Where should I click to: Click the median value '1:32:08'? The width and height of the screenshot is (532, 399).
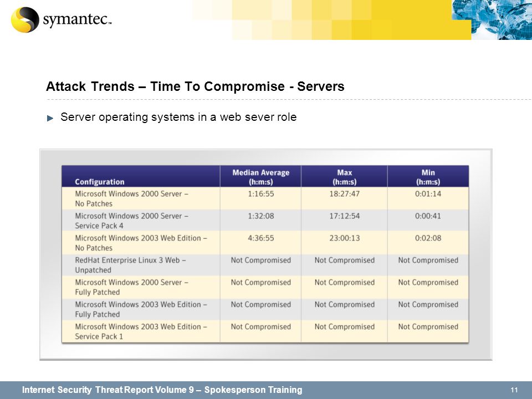coord(261,216)
